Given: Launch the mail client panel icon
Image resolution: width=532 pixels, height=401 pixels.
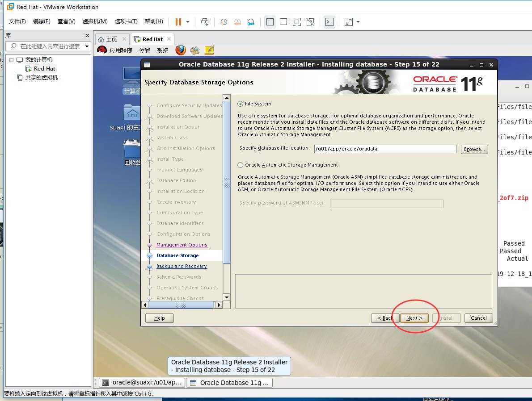Looking at the screenshot, I should pos(195,50).
